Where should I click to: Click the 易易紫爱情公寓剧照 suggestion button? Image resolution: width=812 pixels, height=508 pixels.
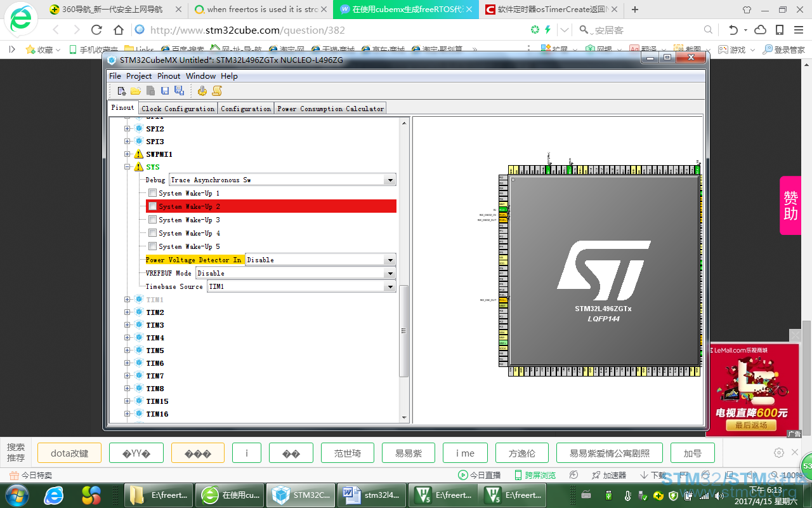[610, 453]
